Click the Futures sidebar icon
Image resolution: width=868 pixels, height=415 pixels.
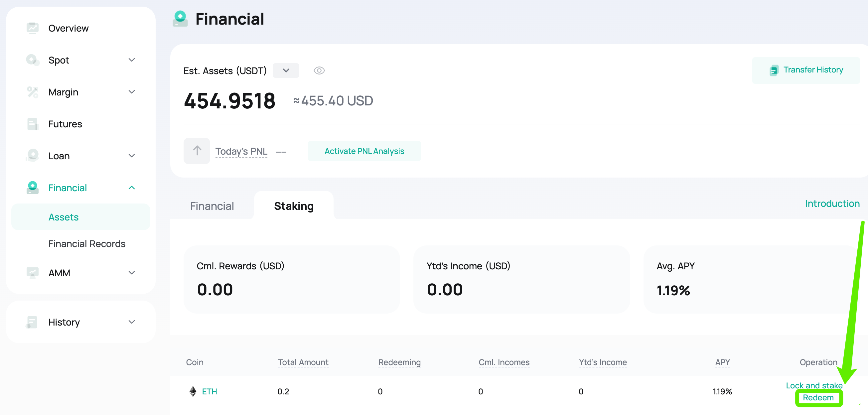(x=32, y=124)
